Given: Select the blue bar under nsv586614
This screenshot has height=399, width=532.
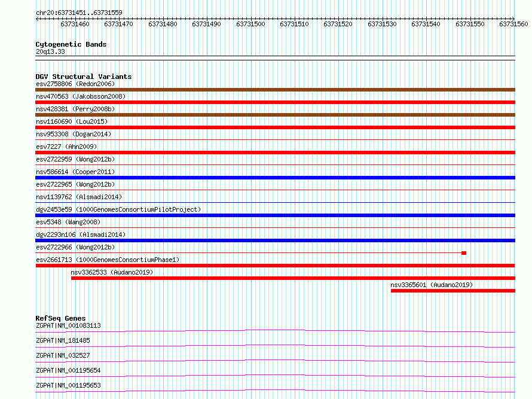Looking at the screenshot, I should (275, 178).
